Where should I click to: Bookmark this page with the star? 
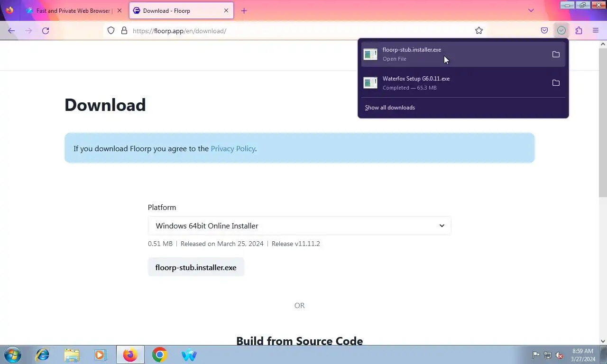coord(479,31)
